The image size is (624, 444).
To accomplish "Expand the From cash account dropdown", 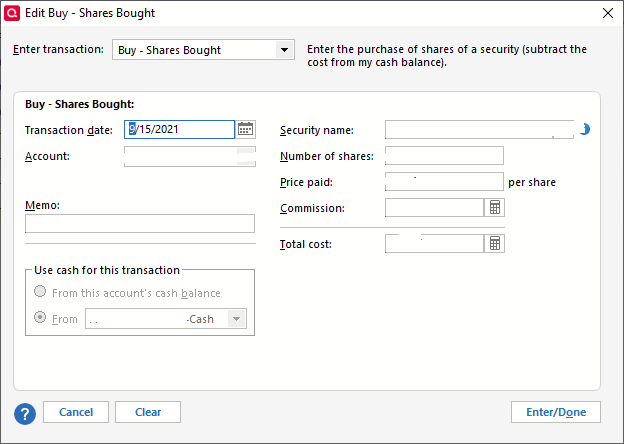I will click(x=237, y=319).
